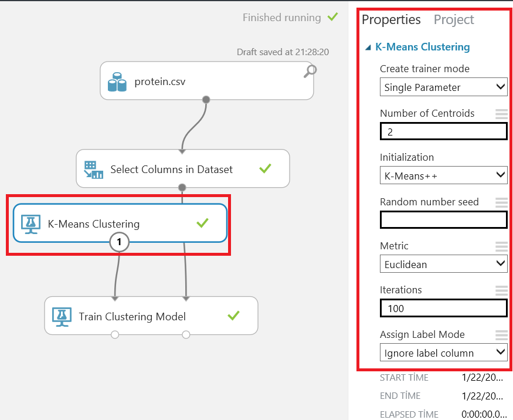Click menu icon beside Random number seed
513x420 pixels.
click(x=501, y=202)
